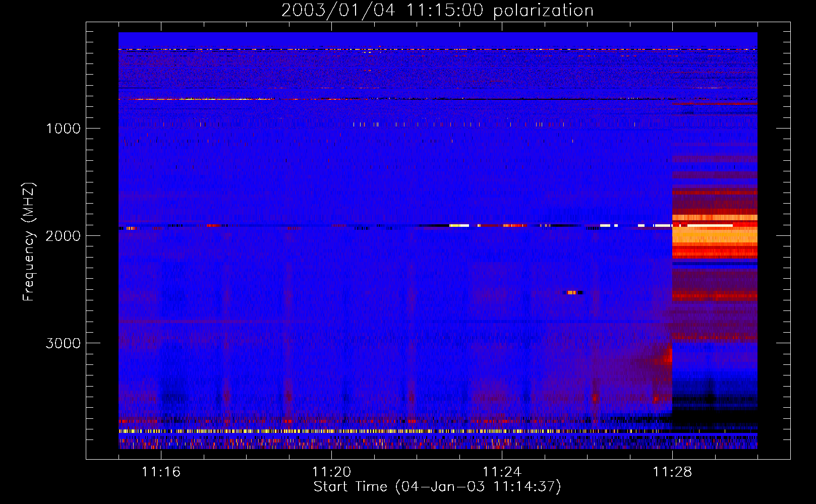Click the 11:24 time tick label

point(502,472)
